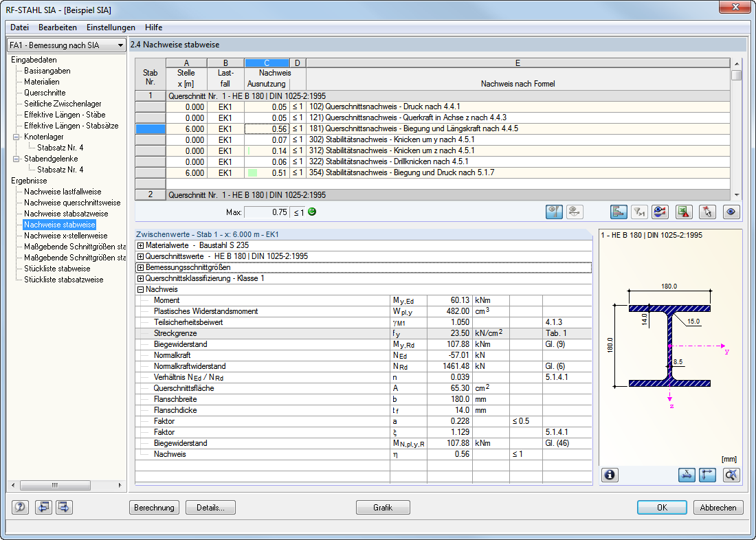Select row 121) Querkraft in Achse z
The height and width of the screenshot is (540, 756).
click(x=432, y=118)
